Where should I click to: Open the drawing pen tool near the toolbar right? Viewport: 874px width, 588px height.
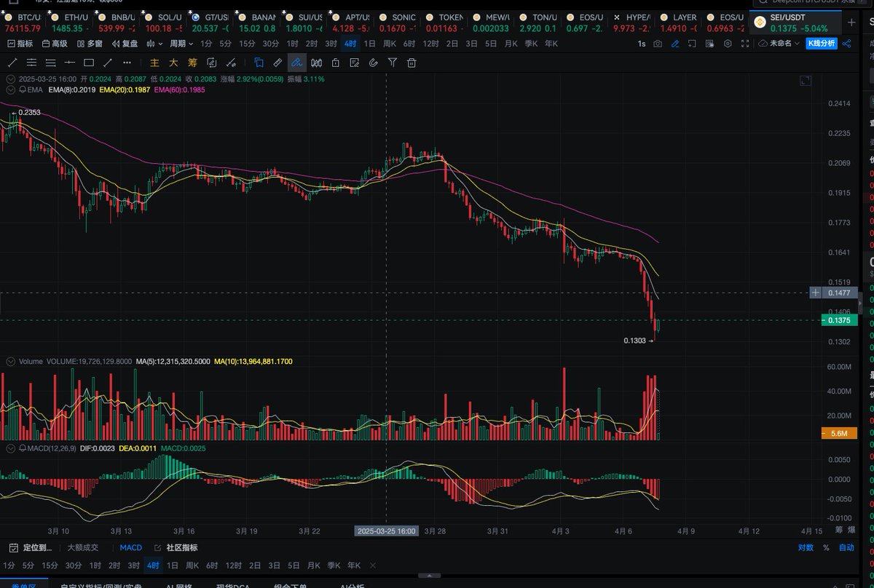pos(674,43)
